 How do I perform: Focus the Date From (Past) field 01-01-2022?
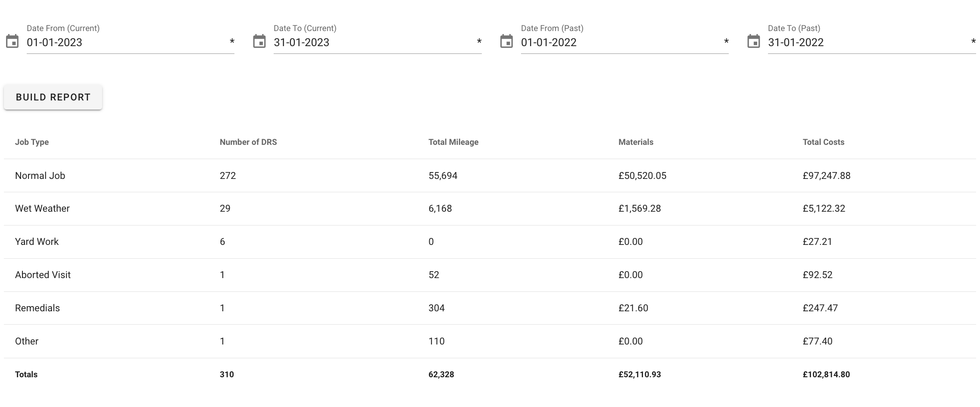pos(619,43)
